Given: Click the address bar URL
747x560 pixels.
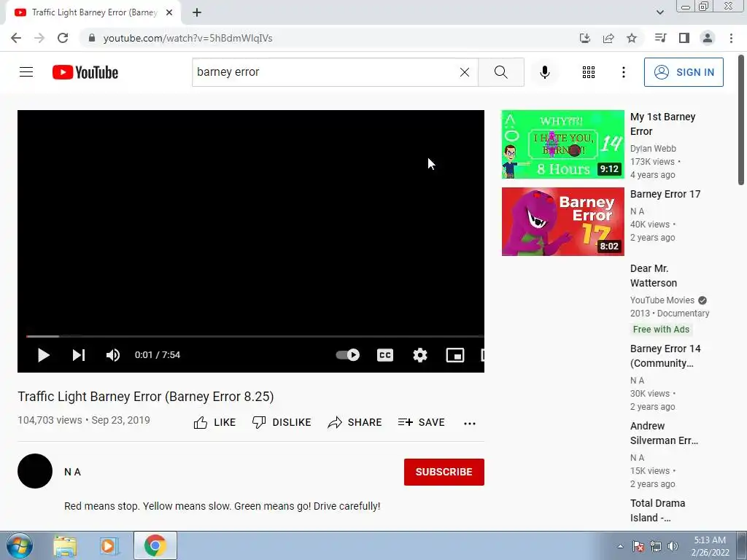Looking at the screenshot, I should [x=187, y=38].
